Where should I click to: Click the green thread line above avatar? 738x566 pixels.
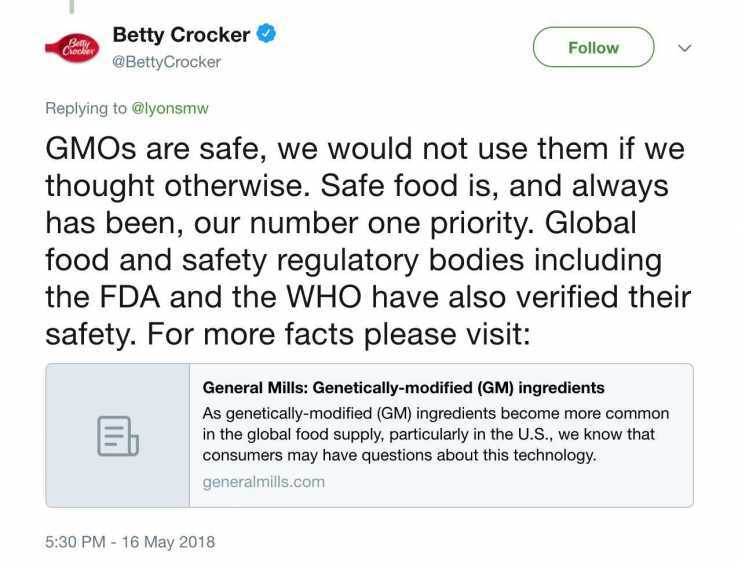[72, 6]
